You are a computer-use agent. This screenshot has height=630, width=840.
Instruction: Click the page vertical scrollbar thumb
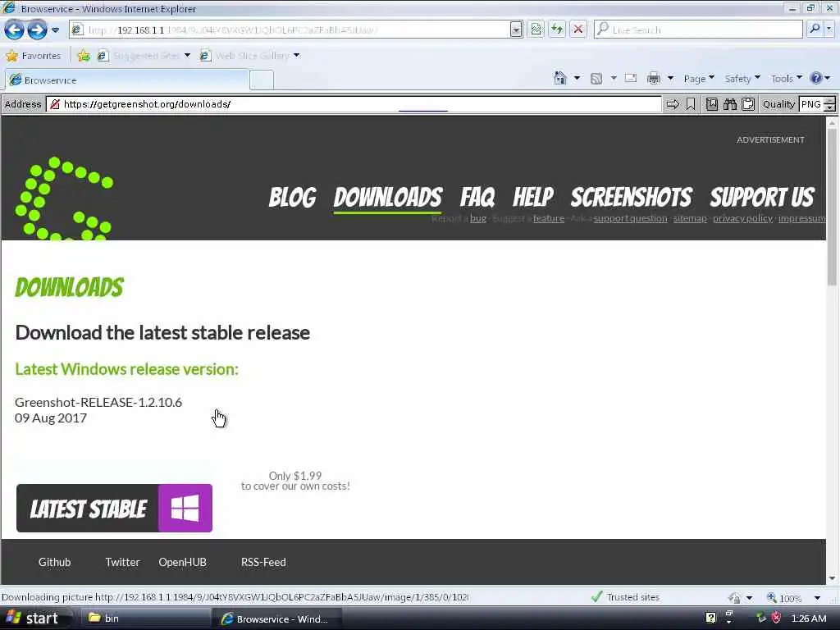(x=832, y=206)
